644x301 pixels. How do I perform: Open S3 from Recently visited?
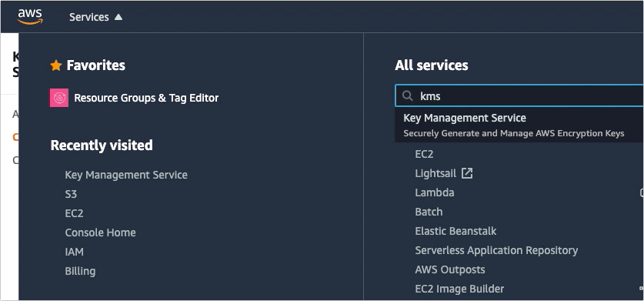(71, 194)
